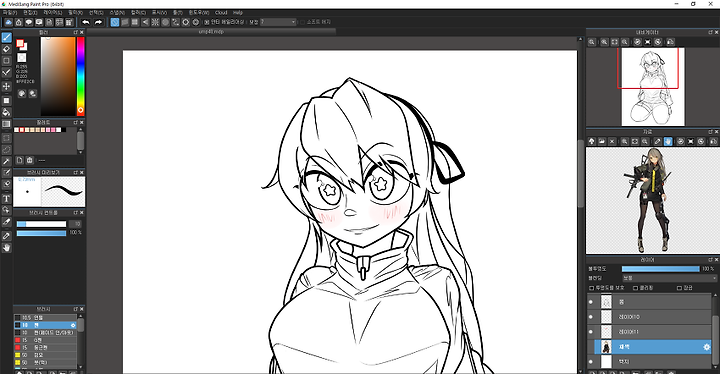Enable crosshatch snap guide
The width and height of the screenshot is (720, 374).
coord(135,22)
